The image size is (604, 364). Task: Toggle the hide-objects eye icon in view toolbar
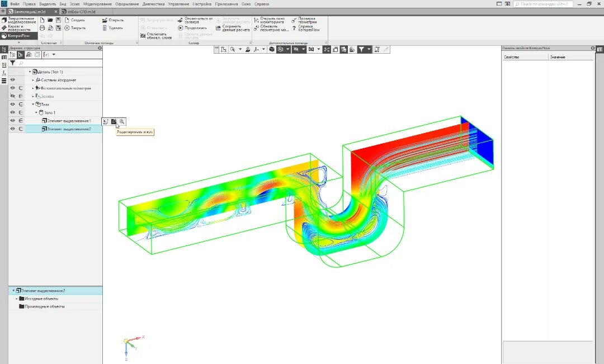pos(296,49)
